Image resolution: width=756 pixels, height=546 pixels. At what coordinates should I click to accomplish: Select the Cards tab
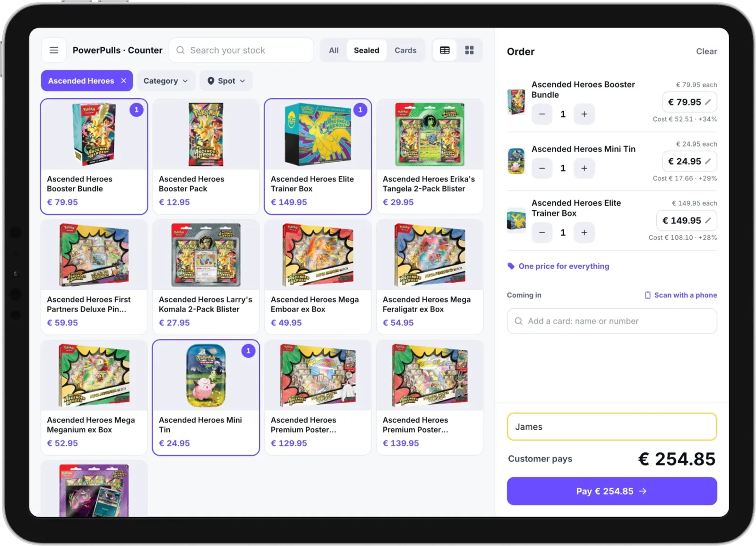[x=405, y=50]
